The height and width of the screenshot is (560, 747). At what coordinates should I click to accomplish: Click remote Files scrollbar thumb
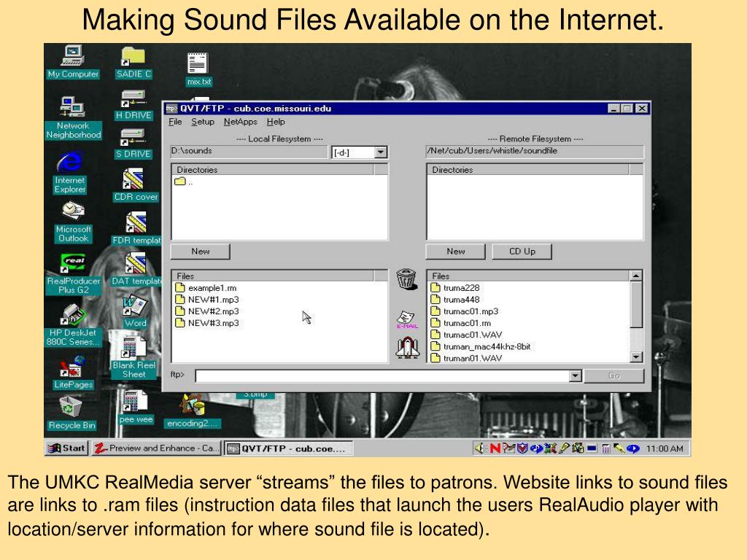tap(635, 305)
